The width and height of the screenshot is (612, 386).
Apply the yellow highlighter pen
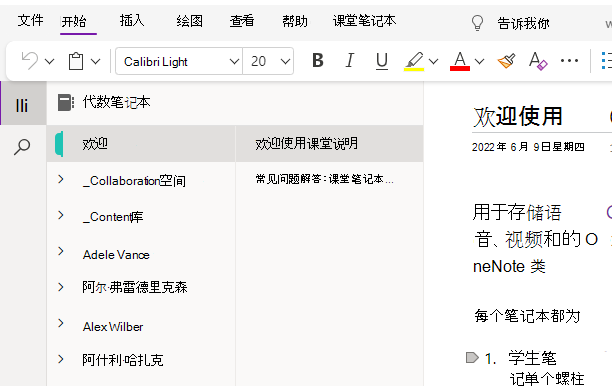[x=414, y=61]
